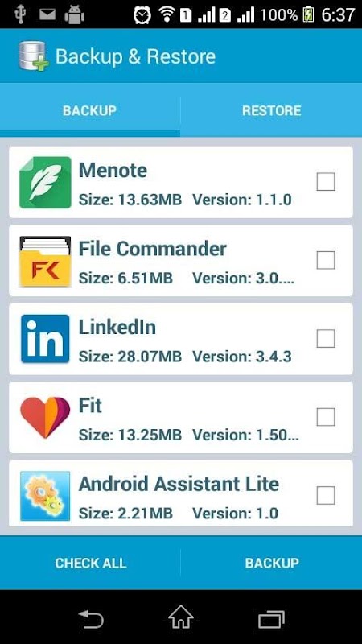Tap the LinkedIn app icon
Screen dimensions: 362x644
[x=45, y=339]
